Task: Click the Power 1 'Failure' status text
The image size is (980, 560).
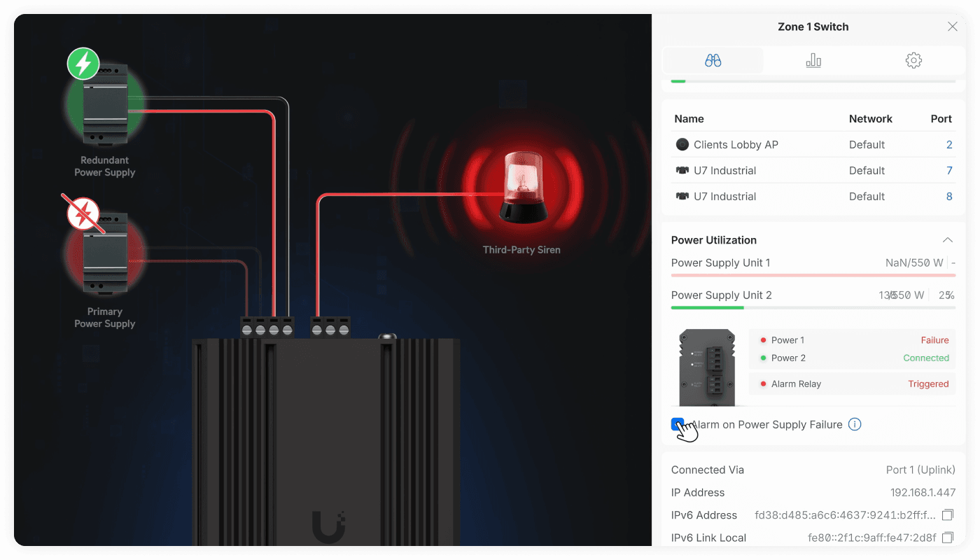Action: point(934,340)
